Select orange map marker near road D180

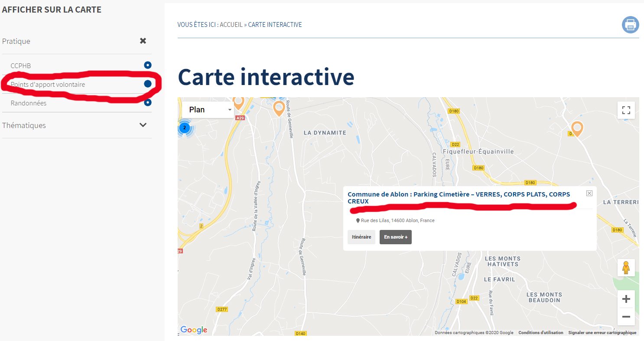(577, 128)
